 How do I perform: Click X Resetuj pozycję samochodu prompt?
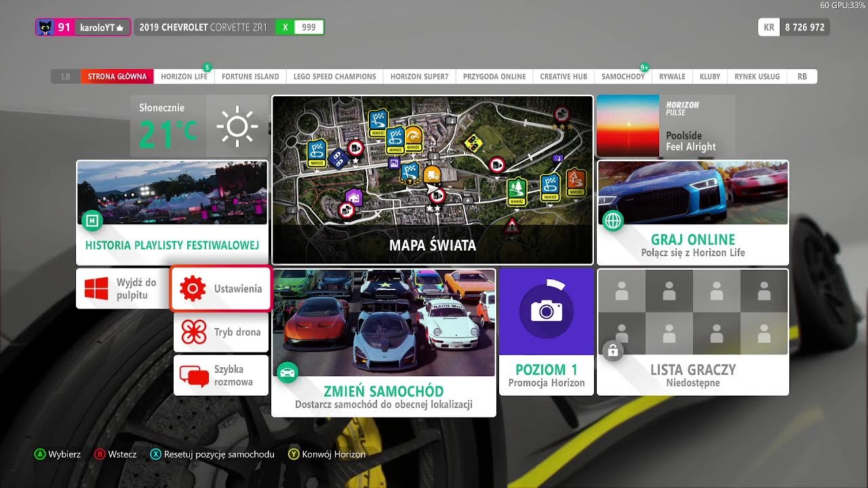coord(212,454)
